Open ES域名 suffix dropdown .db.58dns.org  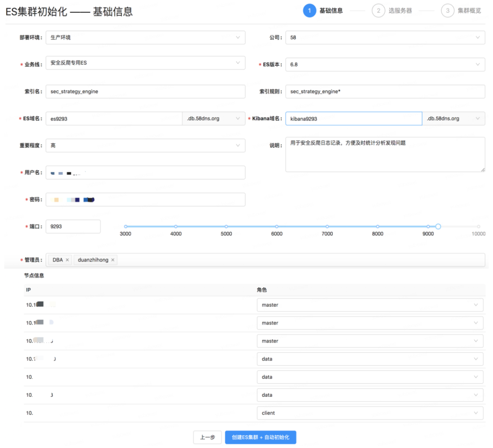(214, 119)
